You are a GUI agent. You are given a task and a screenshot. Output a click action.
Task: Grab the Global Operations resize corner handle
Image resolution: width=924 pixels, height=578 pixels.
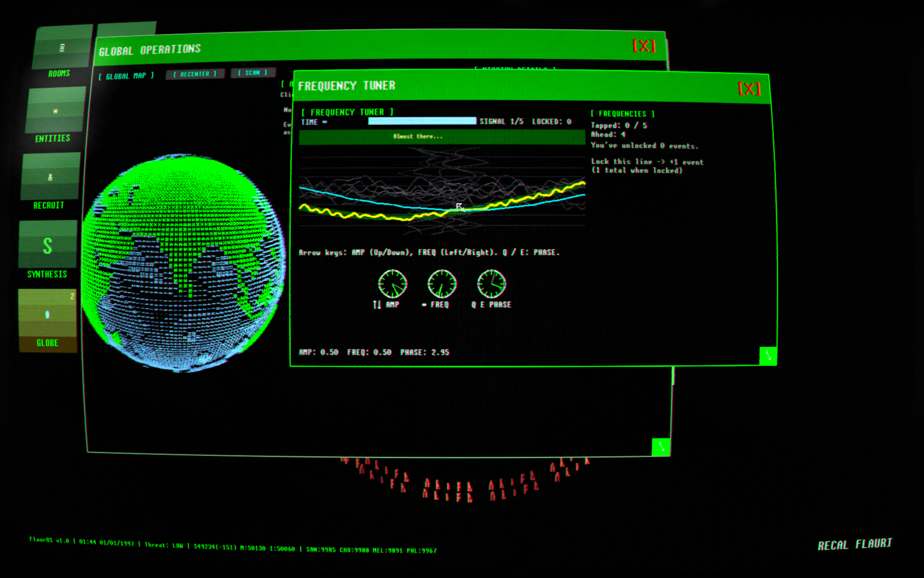tap(661, 447)
